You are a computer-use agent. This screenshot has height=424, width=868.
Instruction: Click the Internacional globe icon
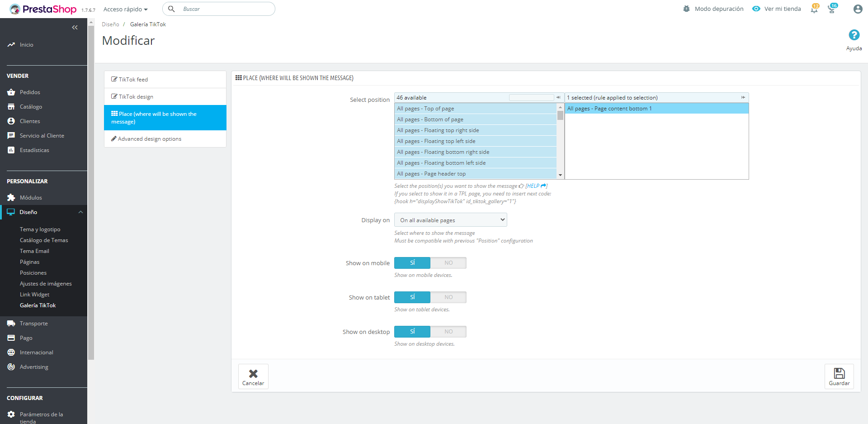(x=11, y=353)
